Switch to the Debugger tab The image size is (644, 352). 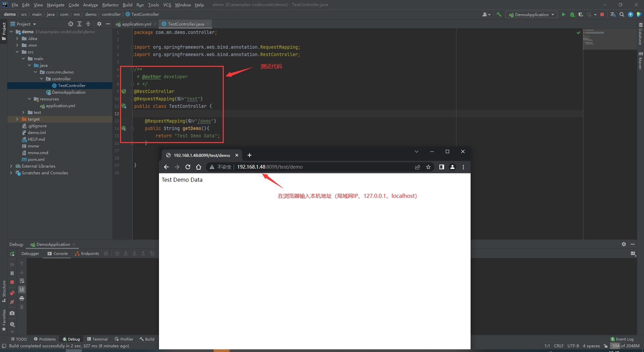(x=30, y=254)
